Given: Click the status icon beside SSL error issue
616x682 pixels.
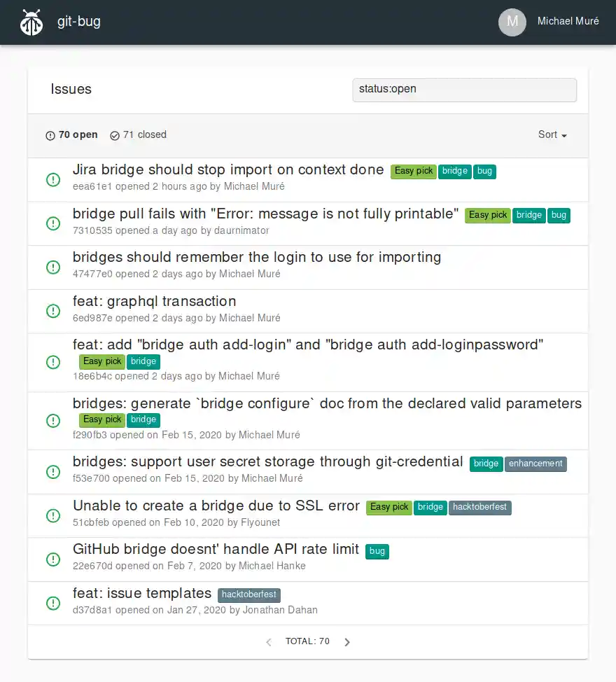Looking at the screenshot, I should point(53,515).
